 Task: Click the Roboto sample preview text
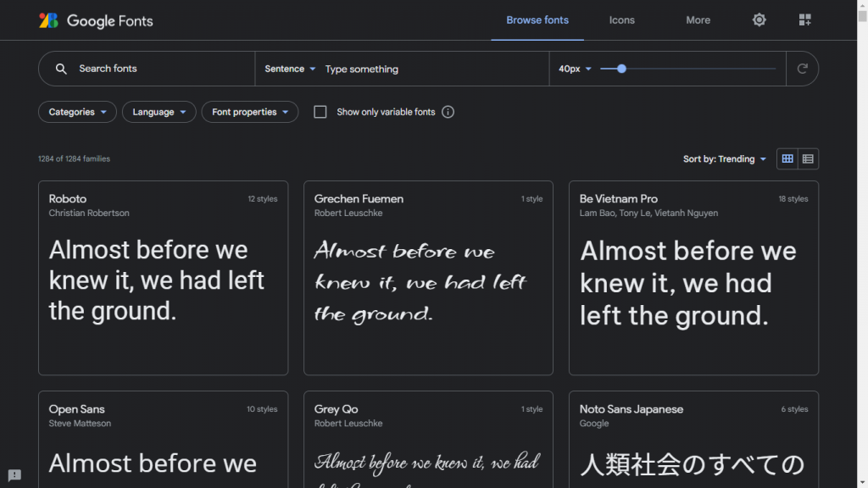(157, 280)
